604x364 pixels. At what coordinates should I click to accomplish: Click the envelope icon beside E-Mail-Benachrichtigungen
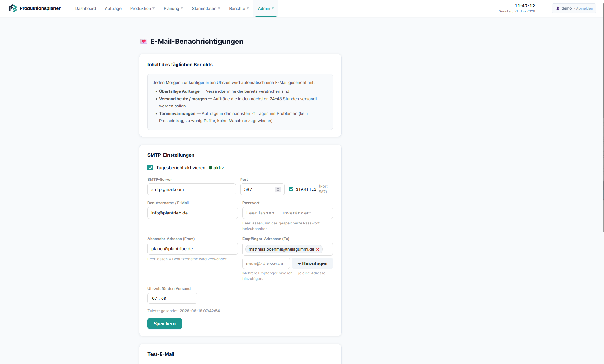[x=143, y=41]
